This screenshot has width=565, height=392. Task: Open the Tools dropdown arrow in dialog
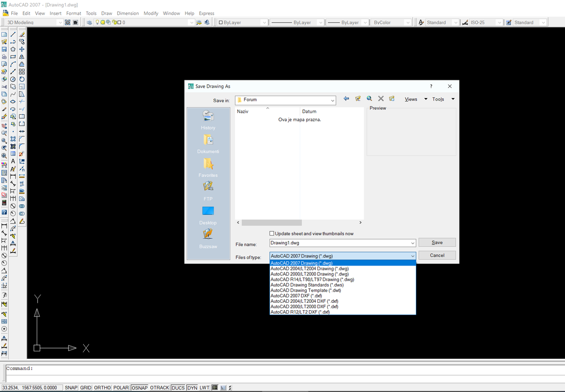pos(453,99)
